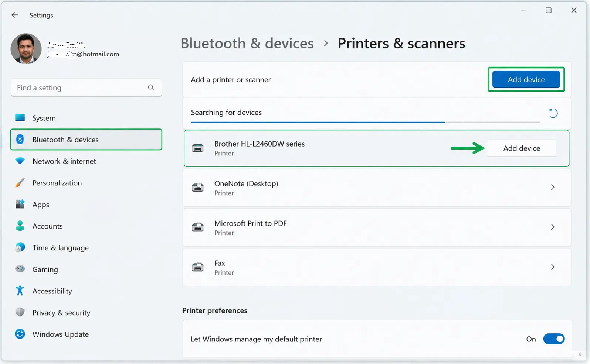Image resolution: width=590 pixels, height=364 pixels.
Task: Minimize the Settings window
Action: [523, 10]
